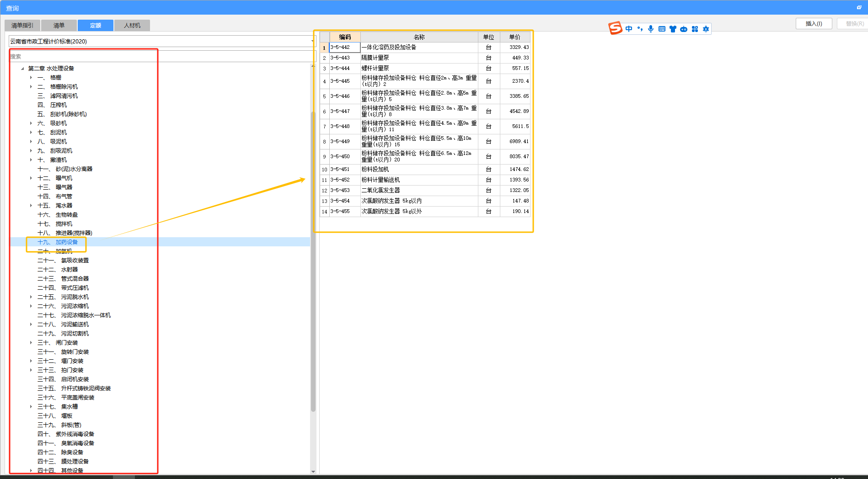The image size is (868, 479).
Task: Click the tree panel vertical scrollbar thumb
Action: point(313,261)
